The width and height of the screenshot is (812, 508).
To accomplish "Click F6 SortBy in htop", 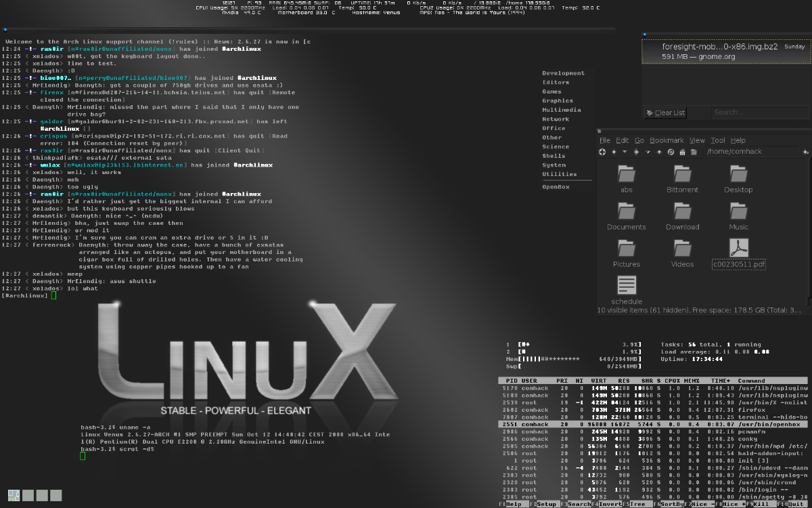I will click(670, 504).
